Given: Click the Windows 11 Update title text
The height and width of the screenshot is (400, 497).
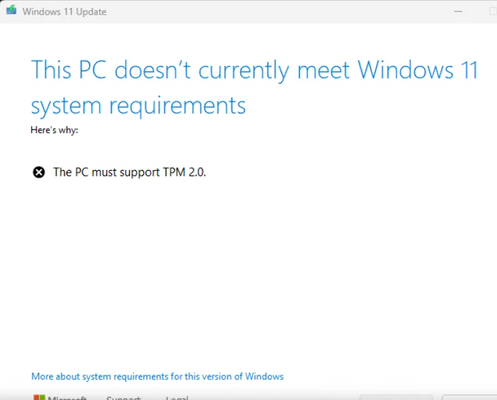Looking at the screenshot, I should pyautogui.click(x=64, y=12).
